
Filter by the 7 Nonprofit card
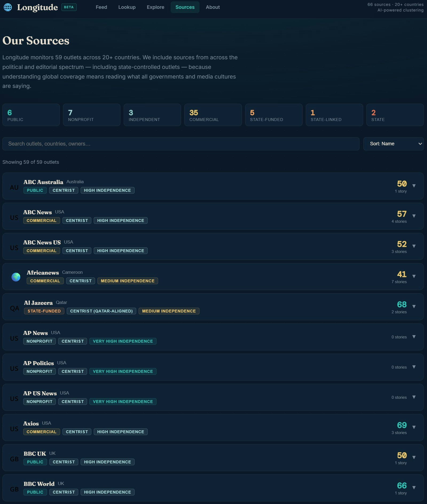click(92, 115)
